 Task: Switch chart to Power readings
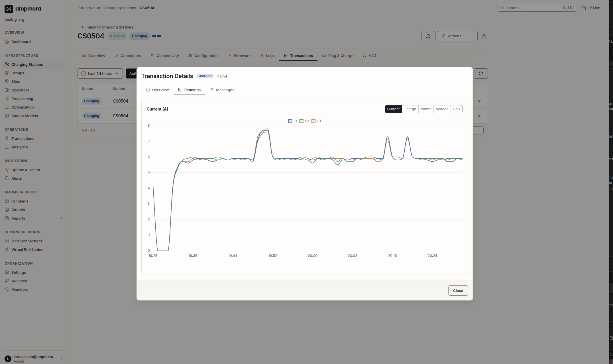click(426, 109)
